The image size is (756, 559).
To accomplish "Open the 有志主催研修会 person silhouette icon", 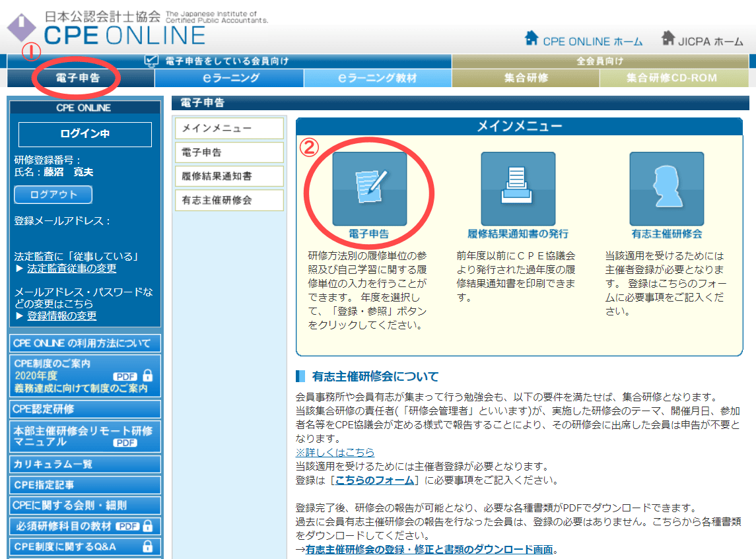I will click(x=666, y=188).
